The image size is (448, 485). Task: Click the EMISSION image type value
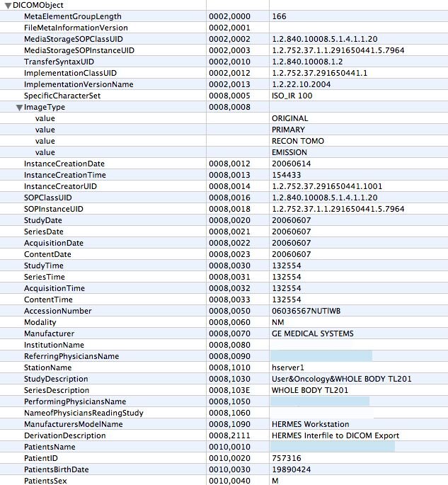tap(289, 152)
